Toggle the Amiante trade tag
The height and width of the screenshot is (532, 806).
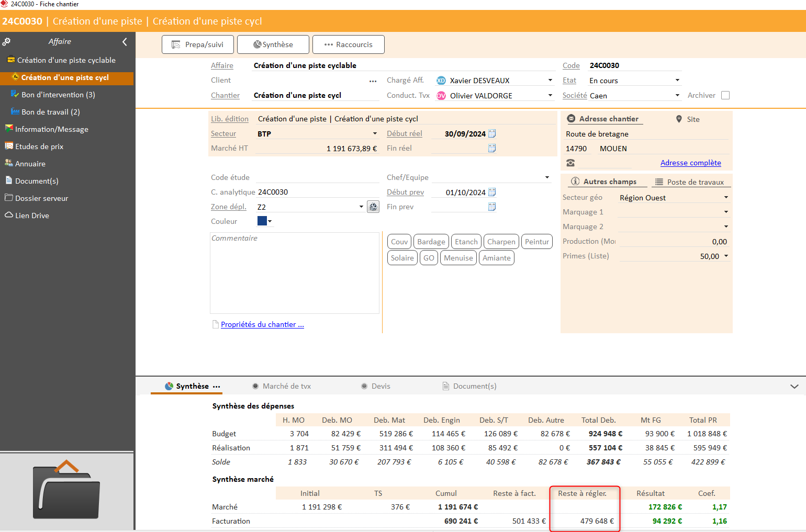tap(496, 257)
